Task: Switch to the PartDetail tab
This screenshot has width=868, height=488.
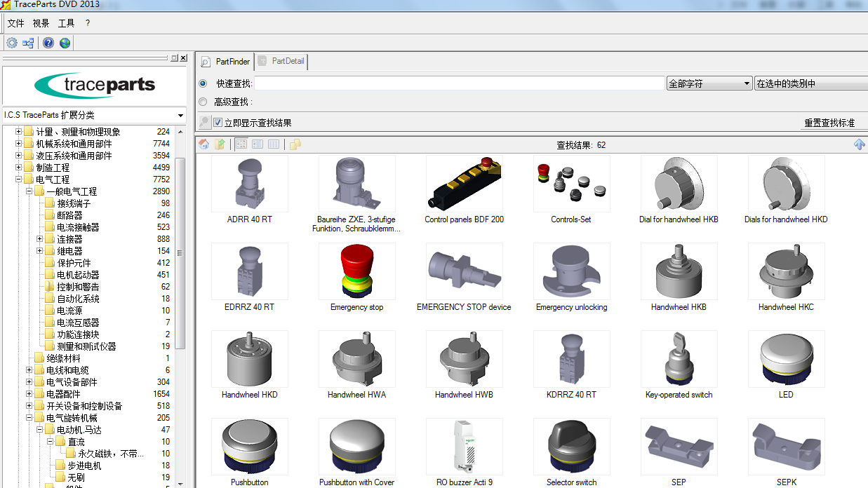Action: coord(281,62)
